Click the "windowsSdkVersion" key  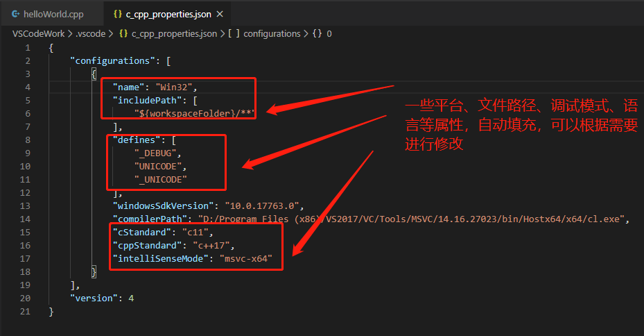(163, 206)
